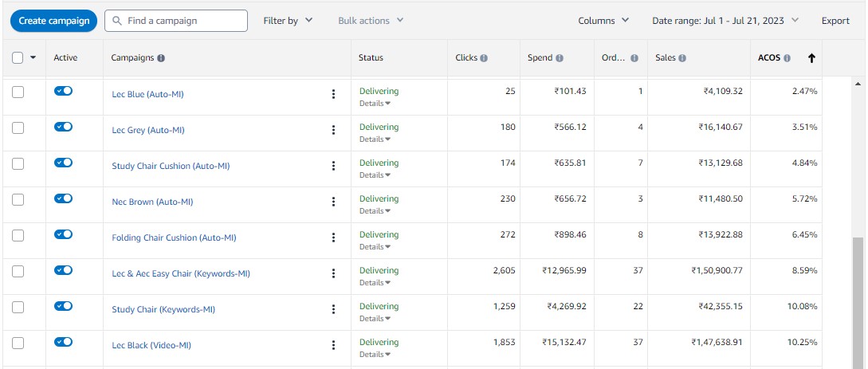Expand Details under Folding Chair Cushion status
The image size is (868, 369).
pos(375,247)
